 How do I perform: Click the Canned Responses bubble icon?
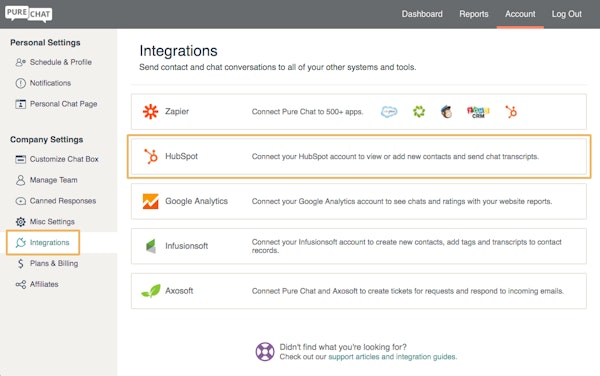(x=20, y=201)
